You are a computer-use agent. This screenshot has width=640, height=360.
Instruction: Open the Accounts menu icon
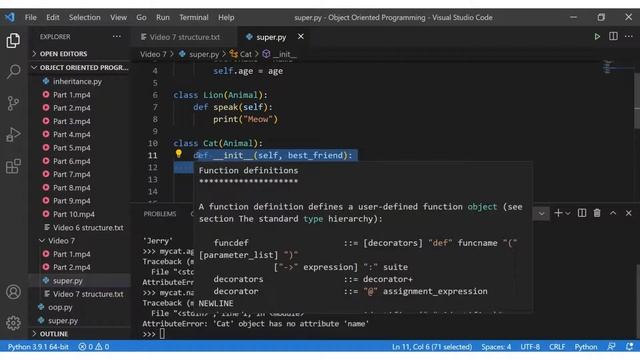[13, 292]
